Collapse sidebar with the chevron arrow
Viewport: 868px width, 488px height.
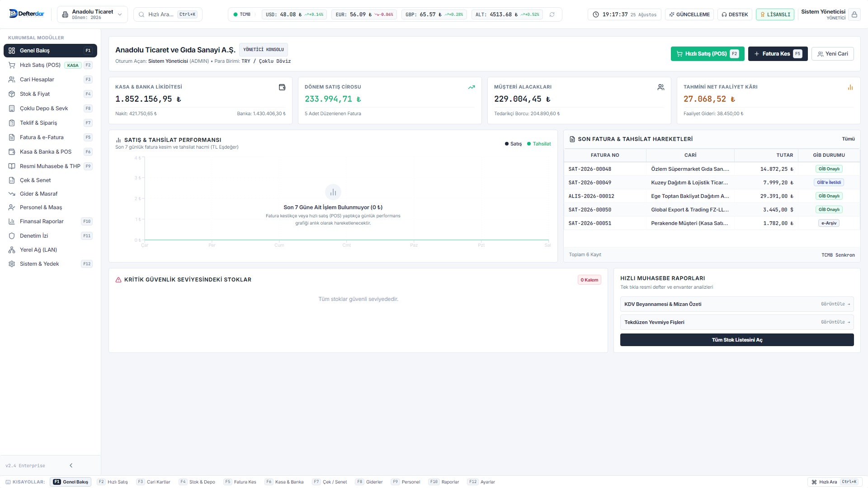[x=71, y=465]
